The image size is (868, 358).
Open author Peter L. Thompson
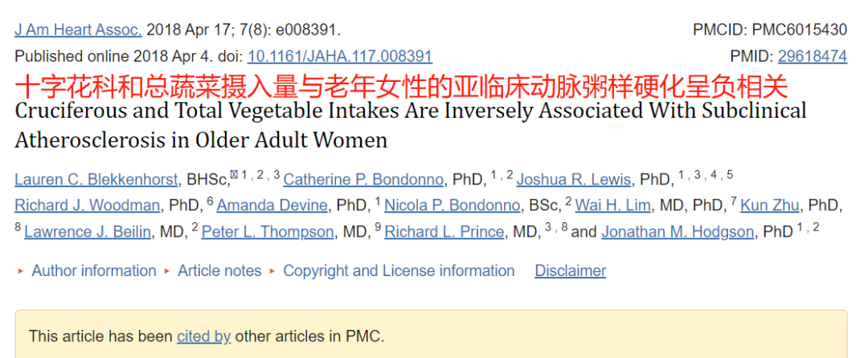[268, 231]
